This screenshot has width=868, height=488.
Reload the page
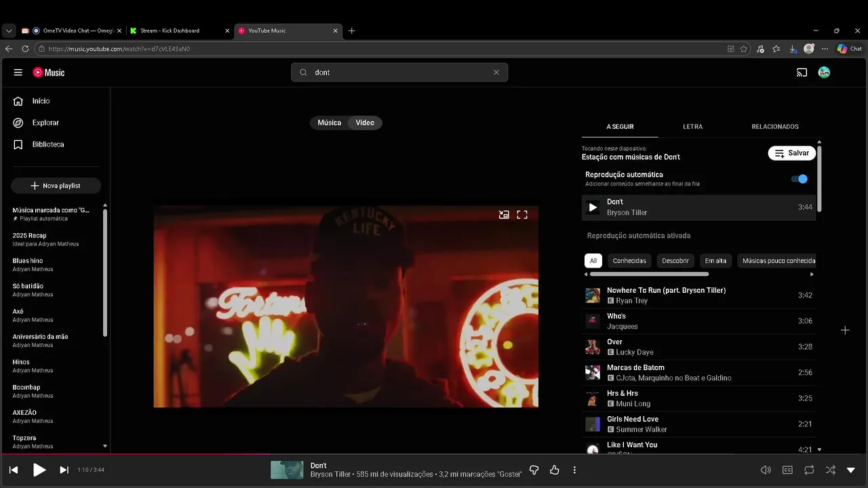click(25, 49)
